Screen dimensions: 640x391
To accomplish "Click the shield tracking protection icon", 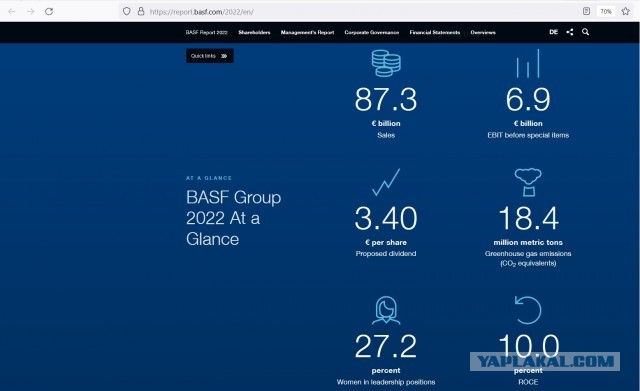I will (x=127, y=11).
